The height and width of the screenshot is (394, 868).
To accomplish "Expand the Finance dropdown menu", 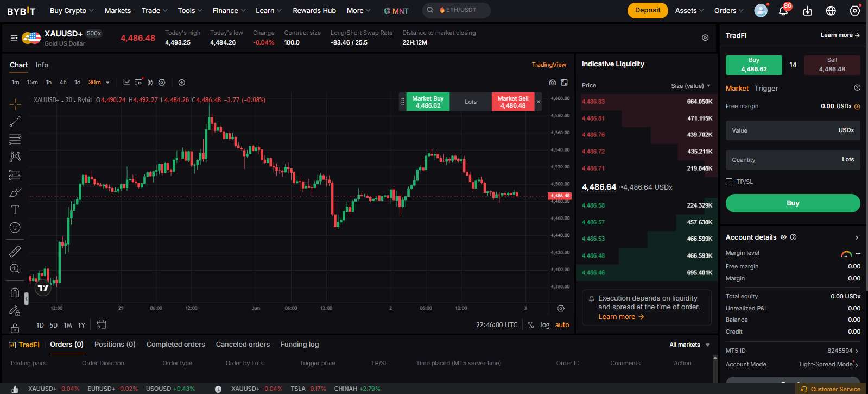I will (x=229, y=10).
